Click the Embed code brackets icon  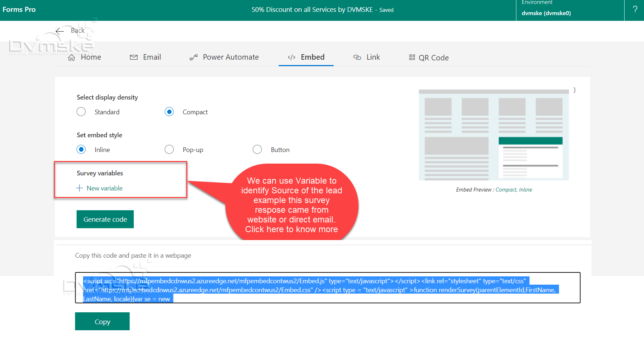(x=292, y=57)
